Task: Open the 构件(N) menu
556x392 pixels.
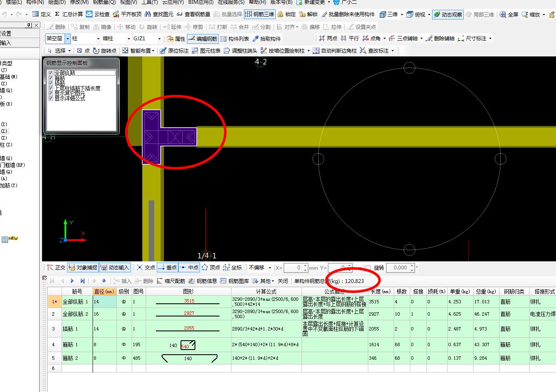Action: point(35,2)
